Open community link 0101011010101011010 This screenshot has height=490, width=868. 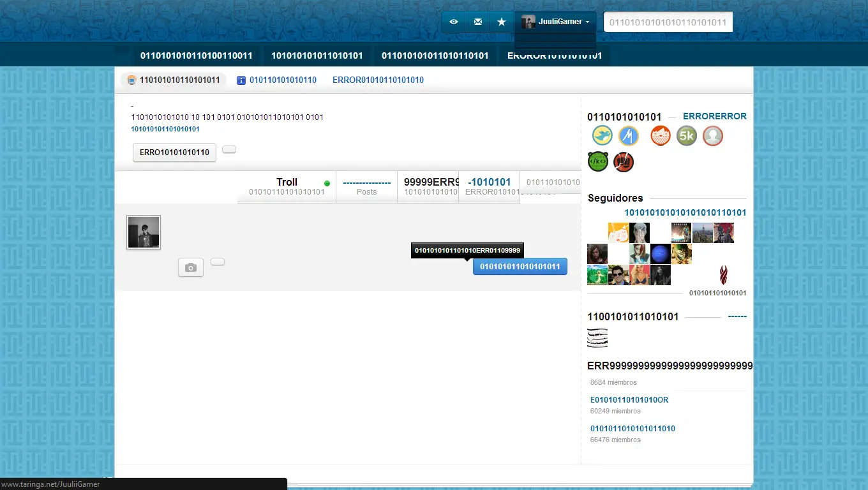click(632, 429)
